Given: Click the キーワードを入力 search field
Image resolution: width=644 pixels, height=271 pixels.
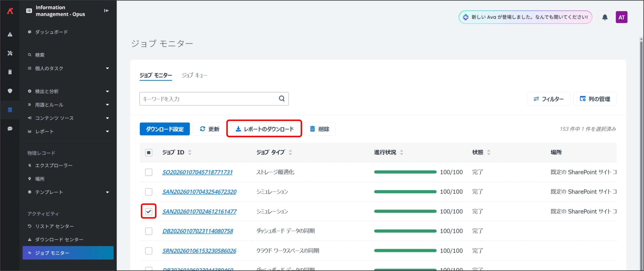Looking at the screenshot, I should (209, 99).
